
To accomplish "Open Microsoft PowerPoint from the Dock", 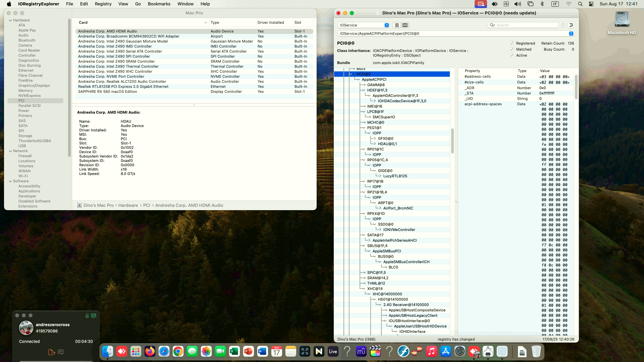I will pos(249,351).
